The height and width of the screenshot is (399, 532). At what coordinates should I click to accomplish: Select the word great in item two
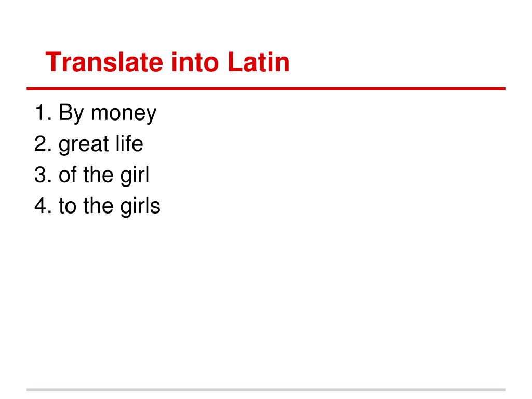[x=84, y=145]
